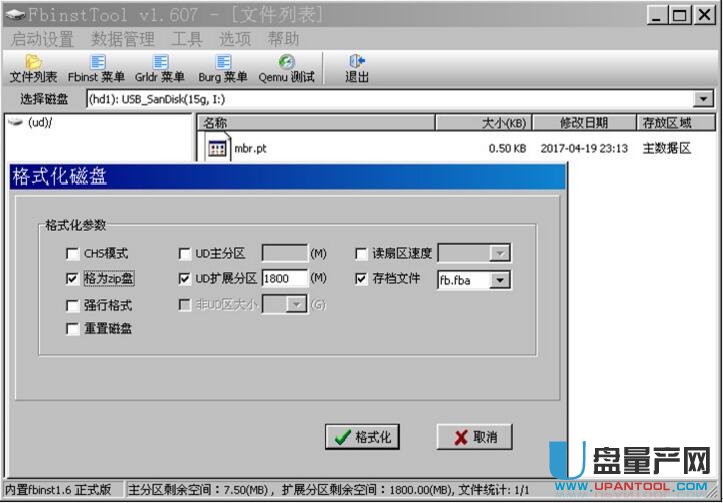Enable the 强行格式 checkbox
The width and height of the screenshot is (723, 503).
(72, 305)
